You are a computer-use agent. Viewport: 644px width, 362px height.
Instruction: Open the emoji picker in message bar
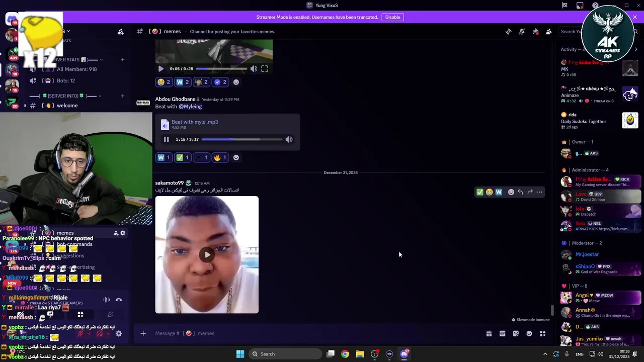coord(529,333)
